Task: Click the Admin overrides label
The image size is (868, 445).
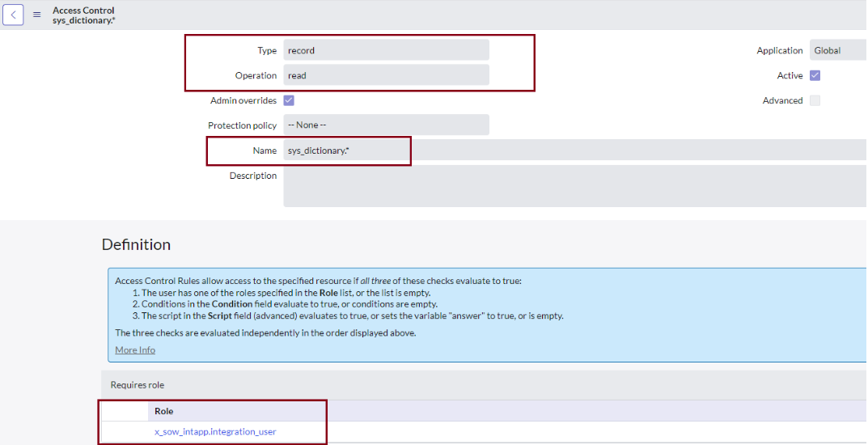Action: [x=243, y=100]
